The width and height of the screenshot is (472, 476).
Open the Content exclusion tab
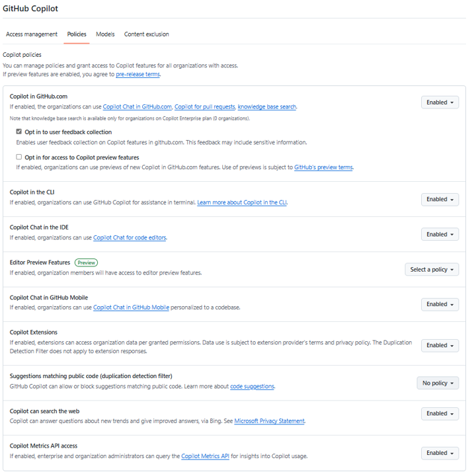pyautogui.click(x=146, y=34)
